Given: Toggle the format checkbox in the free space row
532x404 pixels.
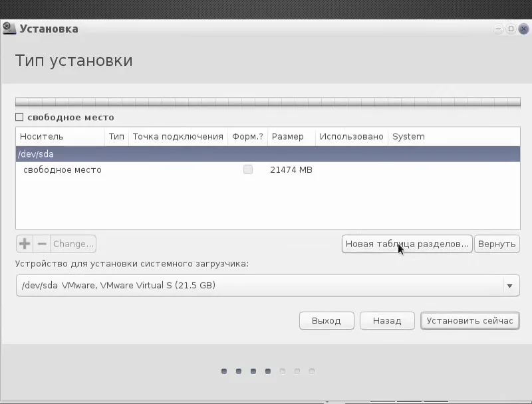Looking at the screenshot, I should 247,169.
